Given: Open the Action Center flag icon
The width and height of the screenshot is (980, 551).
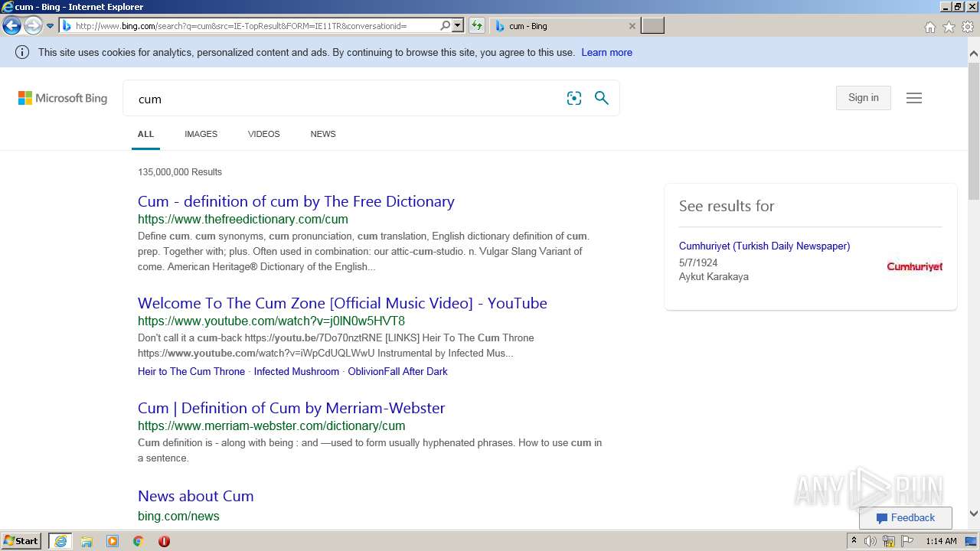Looking at the screenshot, I should tap(907, 541).
